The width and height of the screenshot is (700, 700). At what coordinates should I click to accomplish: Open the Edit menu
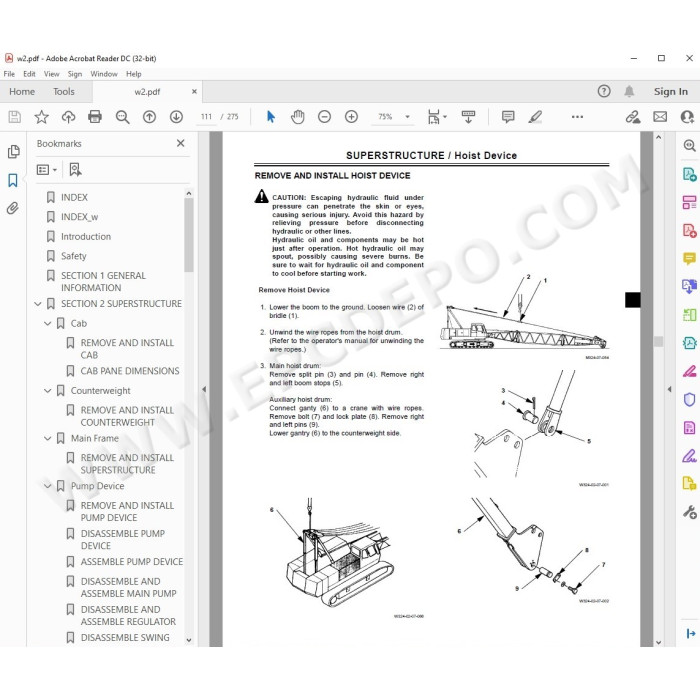[29, 74]
